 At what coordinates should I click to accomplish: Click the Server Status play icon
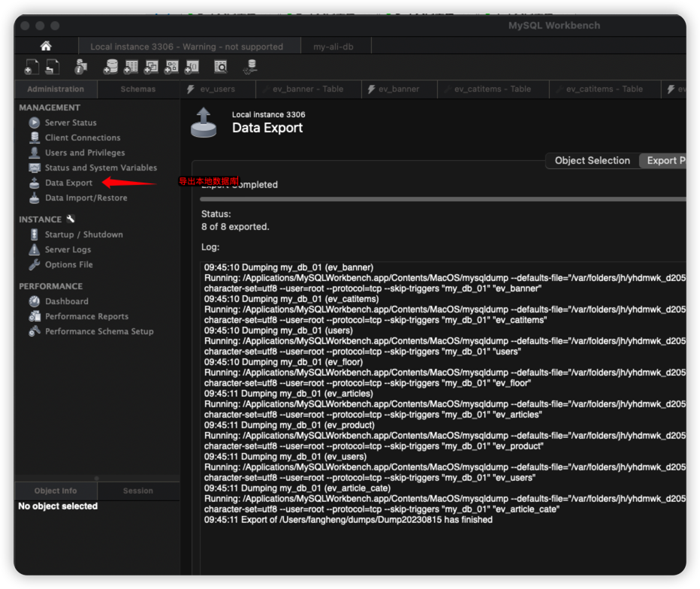35,122
